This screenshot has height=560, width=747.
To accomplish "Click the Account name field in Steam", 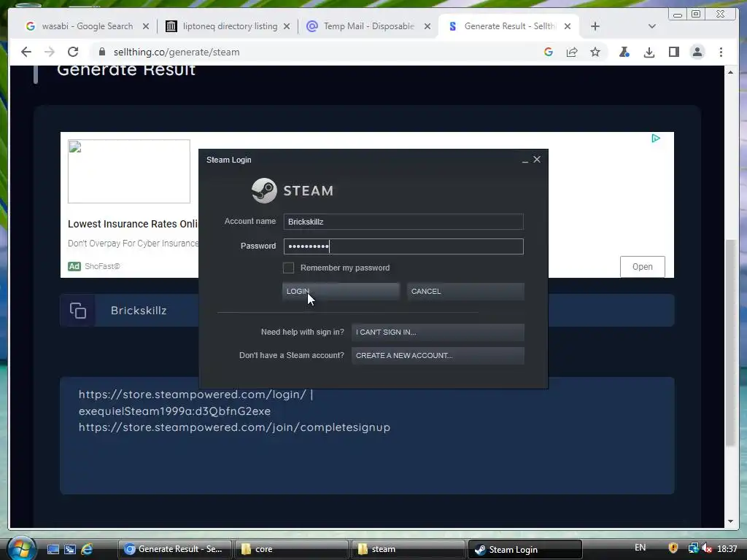I will point(403,222).
